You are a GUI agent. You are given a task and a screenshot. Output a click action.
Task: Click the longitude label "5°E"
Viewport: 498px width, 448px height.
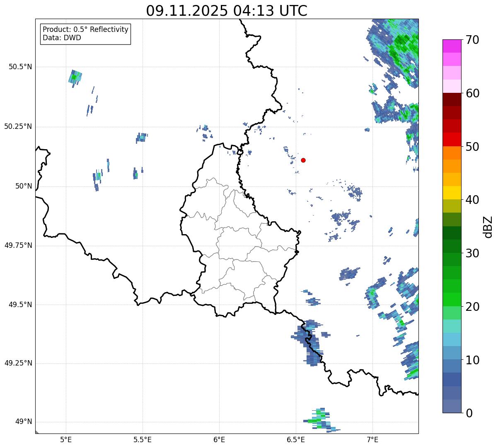(66, 439)
